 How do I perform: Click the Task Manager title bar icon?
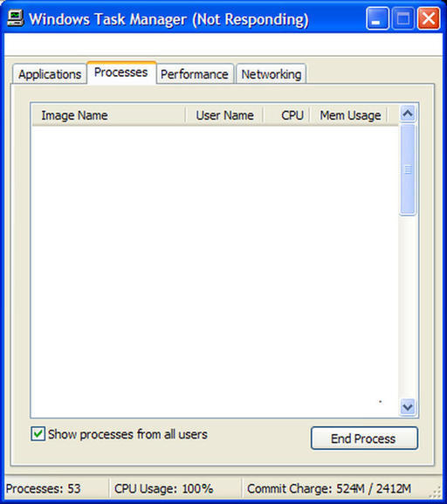(15, 18)
